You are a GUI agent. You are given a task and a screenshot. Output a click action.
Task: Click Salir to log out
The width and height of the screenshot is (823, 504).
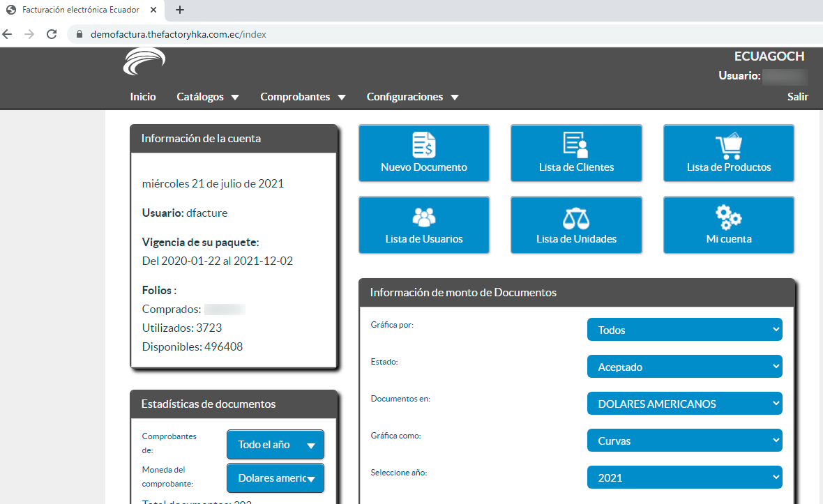click(798, 97)
